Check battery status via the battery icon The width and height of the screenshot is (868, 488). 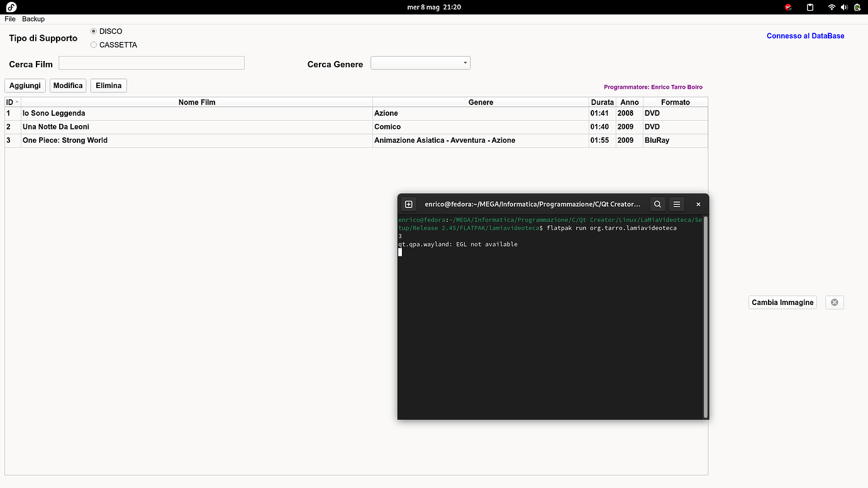(857, 7)
